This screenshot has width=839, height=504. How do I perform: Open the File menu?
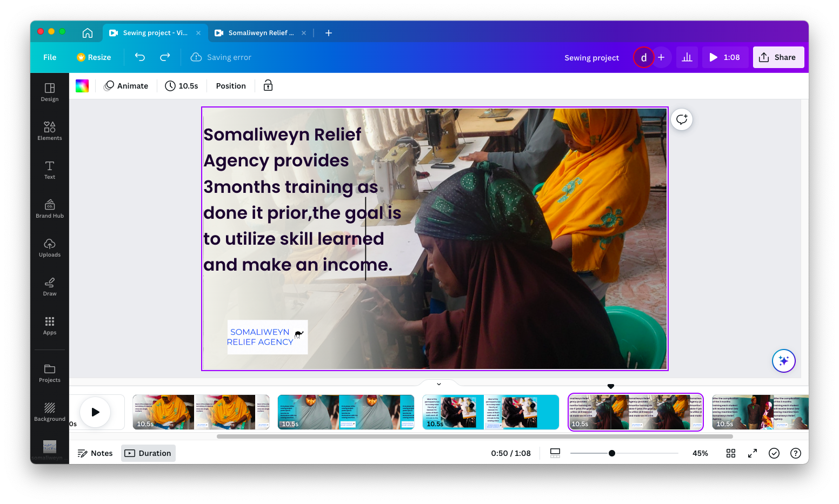pos(50,57)
